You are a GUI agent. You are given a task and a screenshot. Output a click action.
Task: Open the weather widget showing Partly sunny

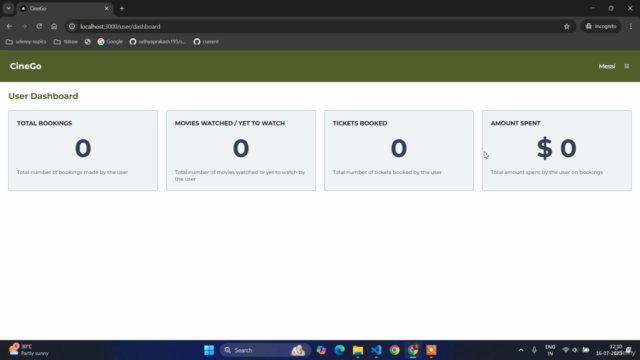tap(29, 350)
